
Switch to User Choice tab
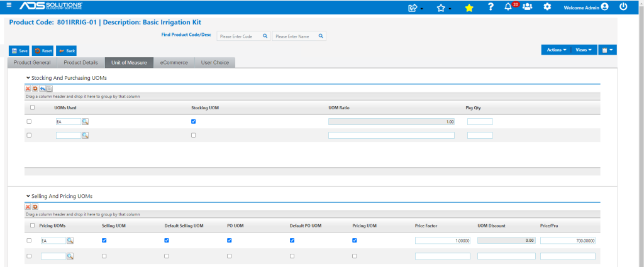point(215,63)
